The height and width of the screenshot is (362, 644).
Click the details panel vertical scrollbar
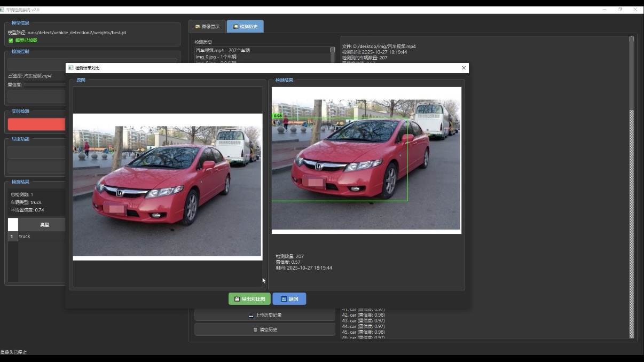632,187
